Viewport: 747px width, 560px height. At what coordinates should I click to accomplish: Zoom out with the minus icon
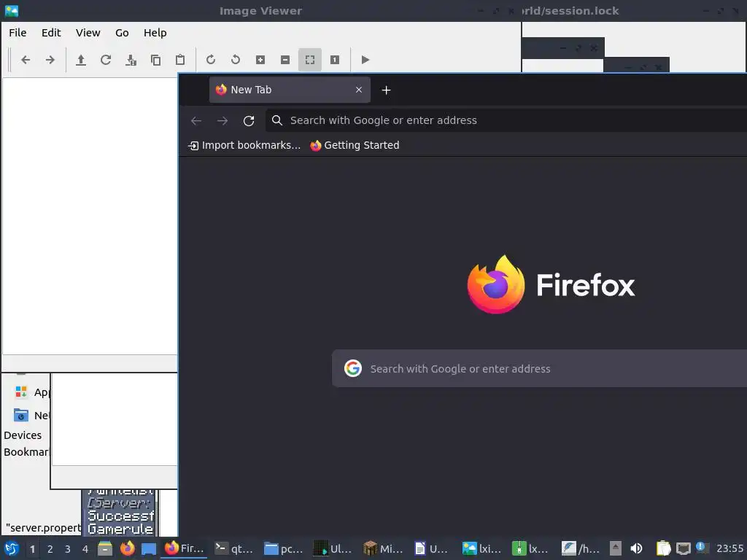pos(285,60)
